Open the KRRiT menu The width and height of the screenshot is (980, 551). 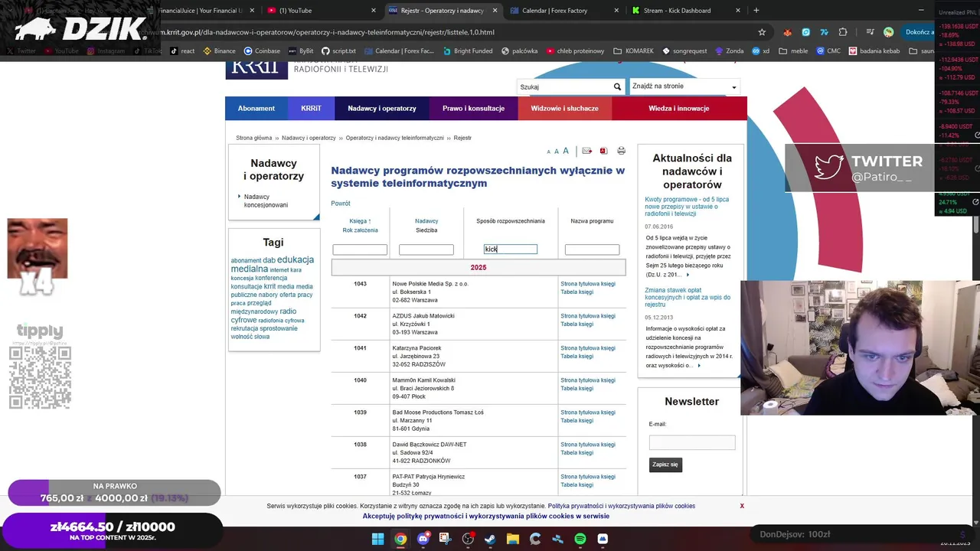[x=311, y=109]
